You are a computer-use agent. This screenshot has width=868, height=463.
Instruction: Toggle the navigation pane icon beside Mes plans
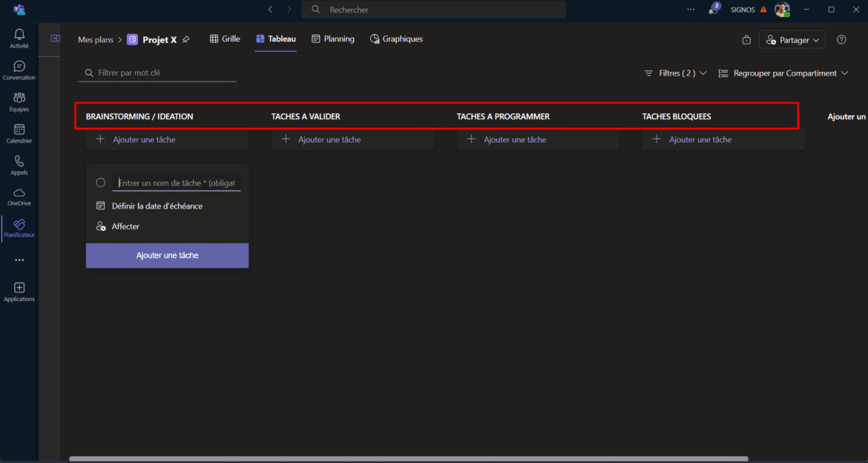[55, 39]
